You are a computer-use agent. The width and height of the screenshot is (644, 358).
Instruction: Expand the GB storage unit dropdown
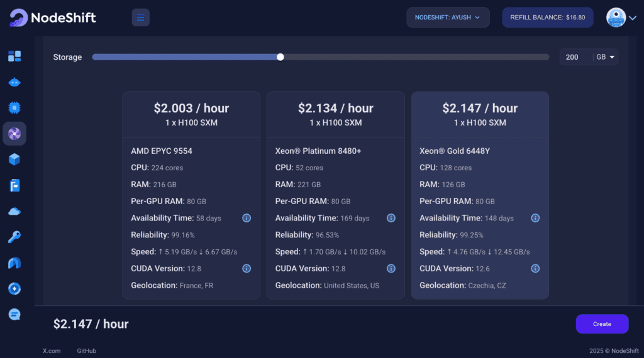[606, 57]
